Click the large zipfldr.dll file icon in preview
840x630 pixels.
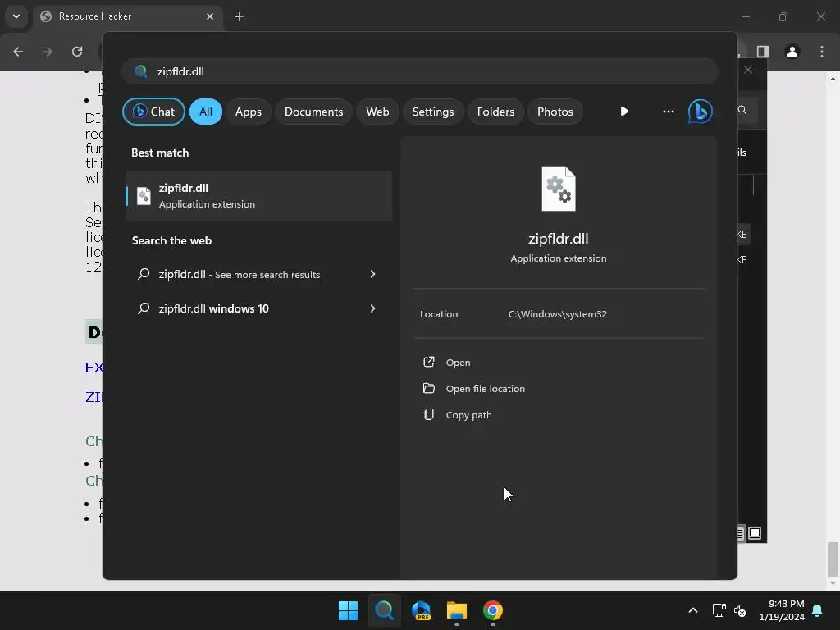coord(558,189)
